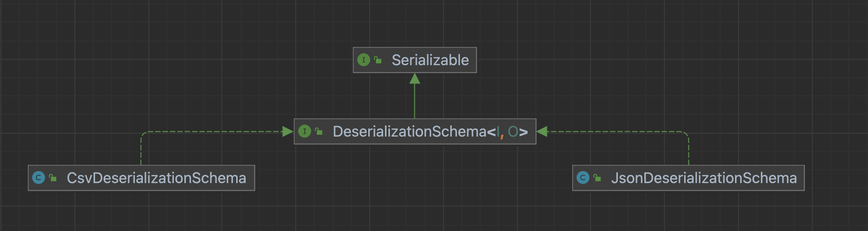Click the interface icon on DeserializationSchema node
This screenshot has width=868, height=231.
click(x=304, y=131)
